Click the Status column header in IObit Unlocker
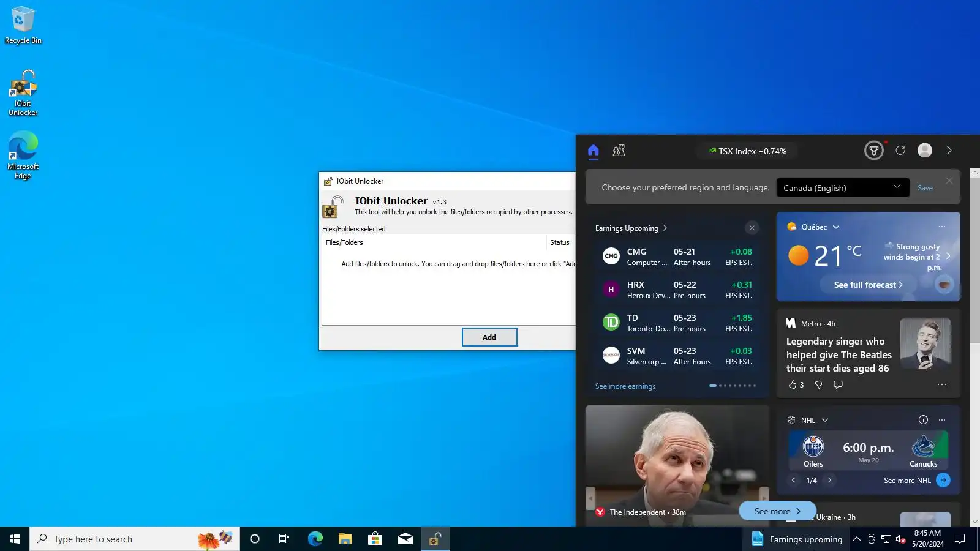This screenshot has height=551, width=980. [x=560, y=242]
